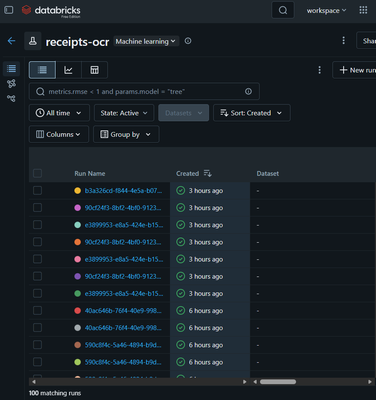376x400 pixels.
Task: Open runs kebab menu beside New run
Action: (319, 70)
